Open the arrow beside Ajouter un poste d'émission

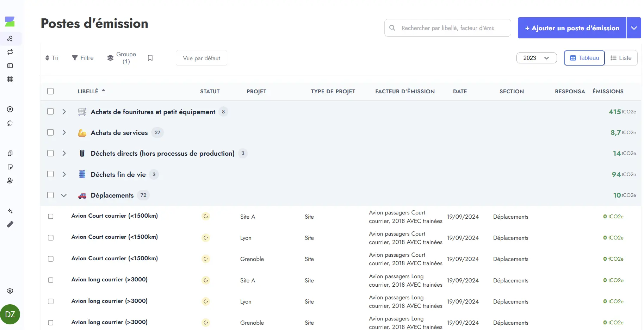coord(633,28)
